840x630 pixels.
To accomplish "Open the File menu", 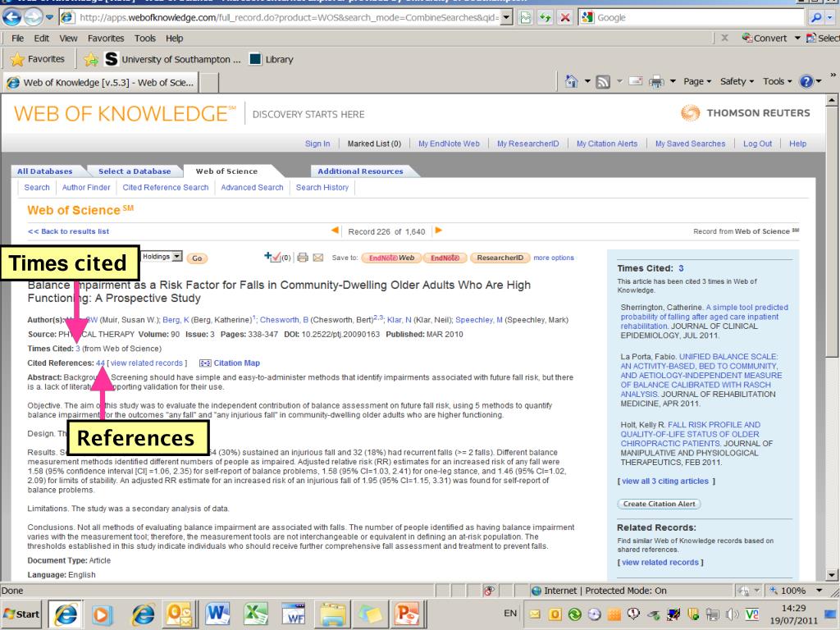I will click(18, 38).
